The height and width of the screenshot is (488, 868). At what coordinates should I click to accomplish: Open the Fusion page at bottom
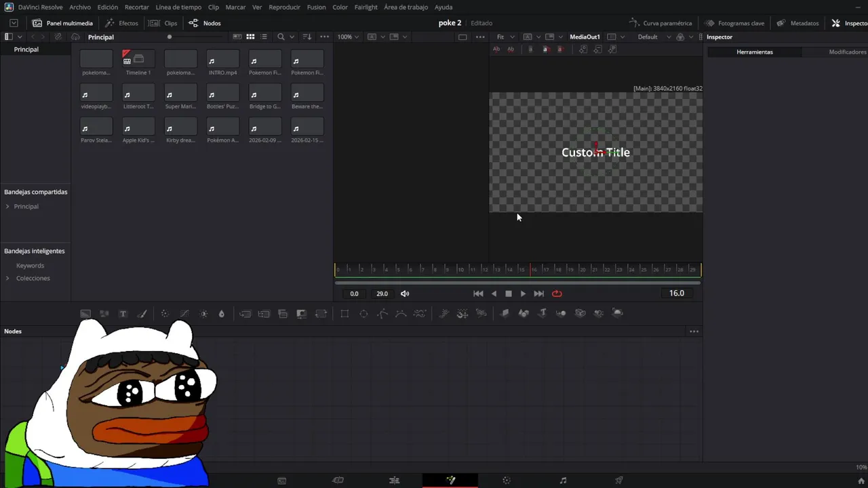click(x=450, y=480)
